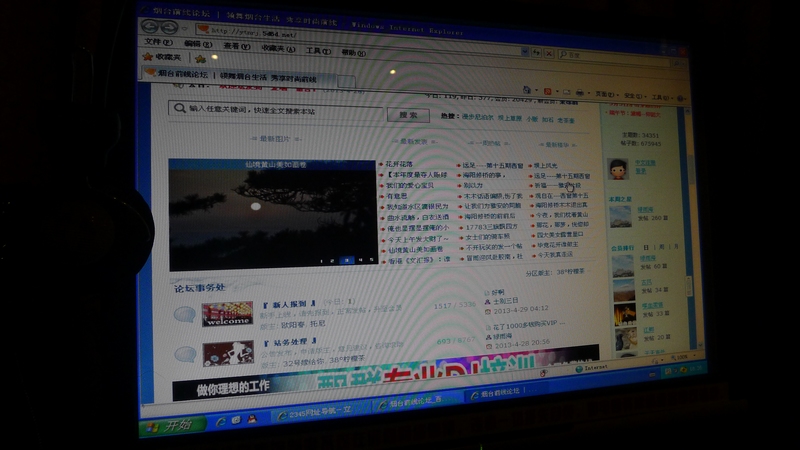
Task: Open the 文件 menu
Action: [x=158, y=42]
